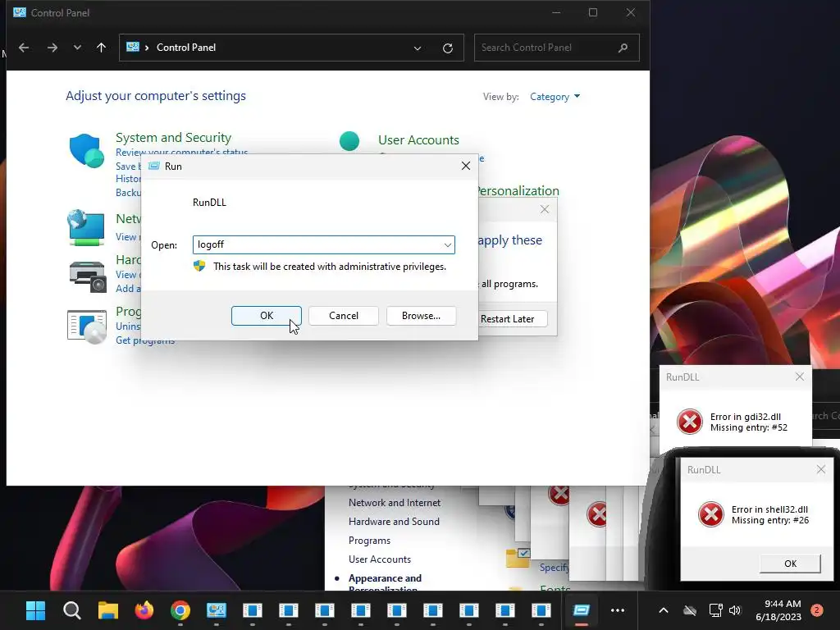Image resolution: width=840 pixels, height=630 pixels.
Task: Open User Accounts in lower window sidebar
Action: pyautogui.click(x=379, y=559)
